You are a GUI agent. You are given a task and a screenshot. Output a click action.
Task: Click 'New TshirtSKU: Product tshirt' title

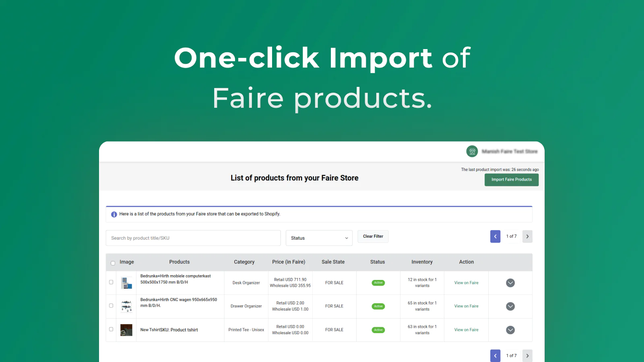coord(169,330)
